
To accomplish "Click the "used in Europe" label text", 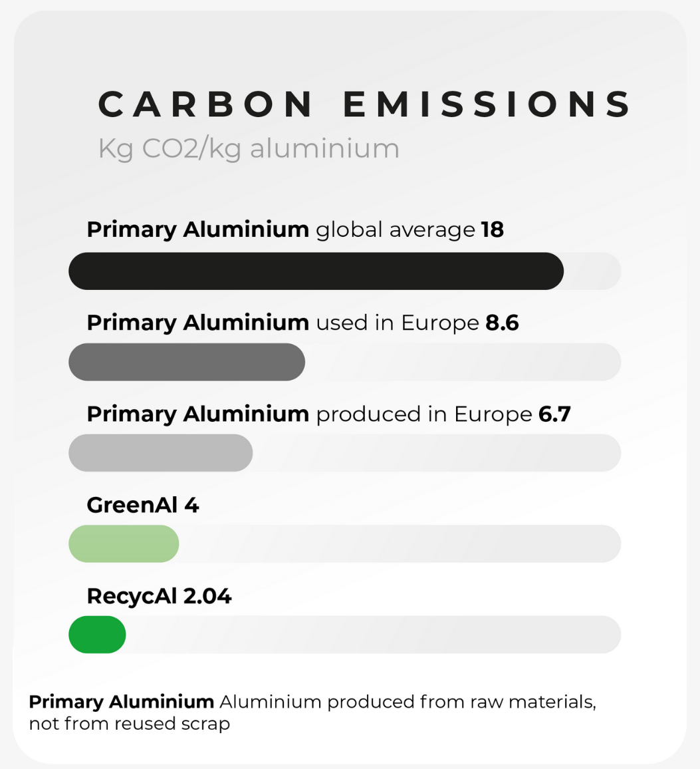I will 397,323.
